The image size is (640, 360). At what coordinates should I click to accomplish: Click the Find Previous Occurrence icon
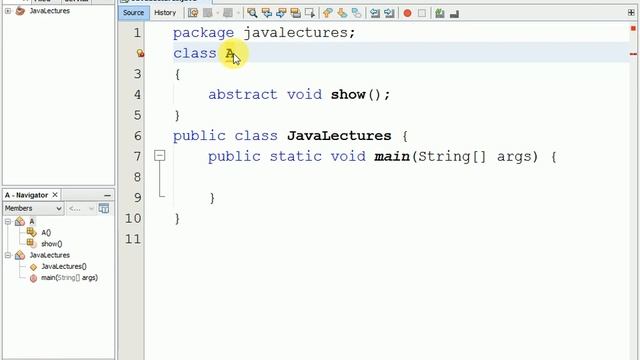point(267,13)
